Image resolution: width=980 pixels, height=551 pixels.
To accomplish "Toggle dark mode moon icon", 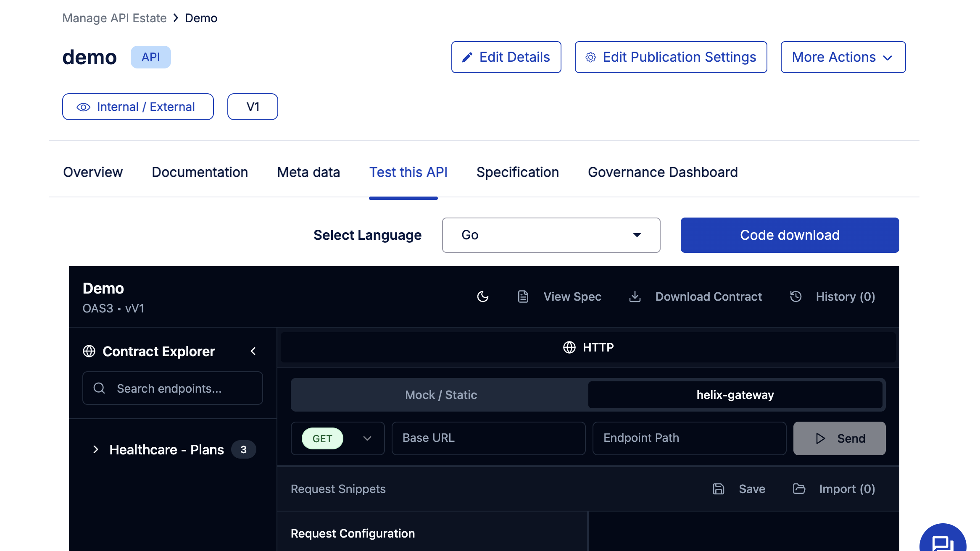I will pyautogui.click(x=483, y=296).
